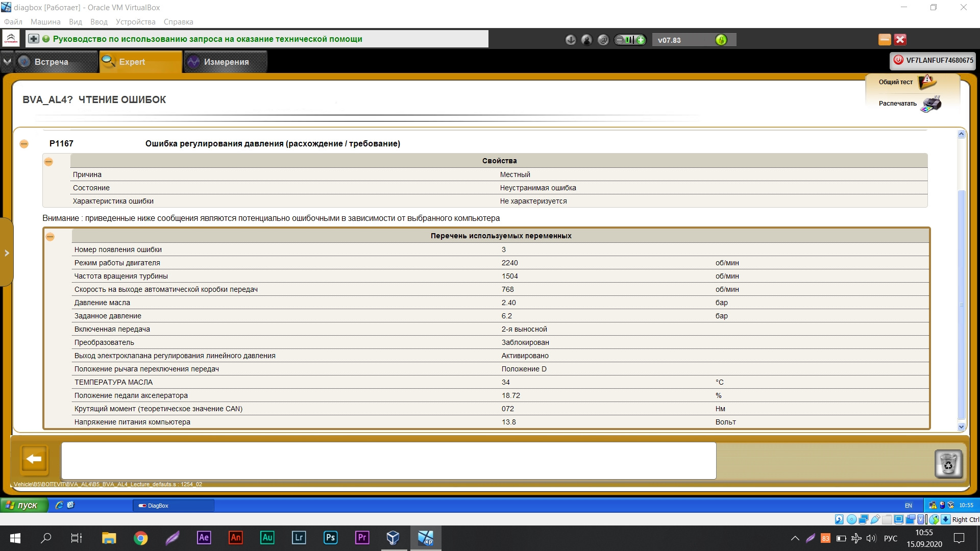Click the scrollbar down arrow
Screen dimensions: 980x551
962,427
